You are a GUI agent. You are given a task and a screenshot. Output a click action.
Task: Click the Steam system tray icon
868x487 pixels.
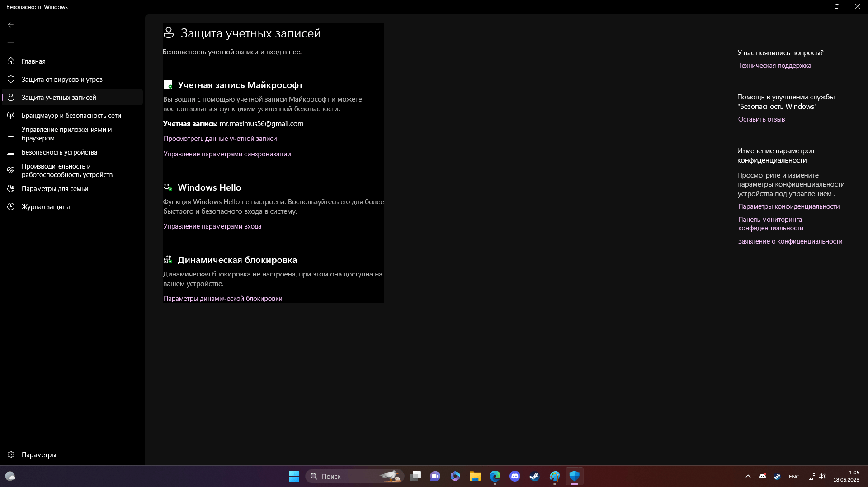tap(777, 476)
